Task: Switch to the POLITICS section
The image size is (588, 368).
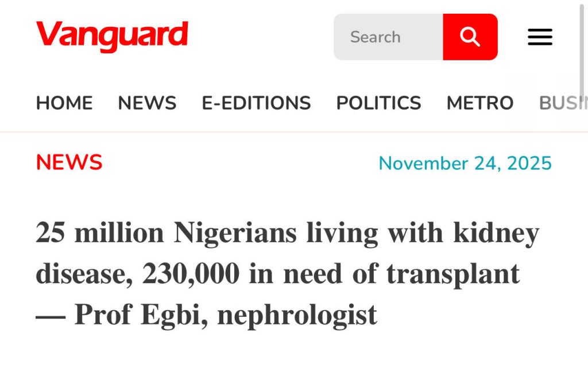Action: pos(378,103)
